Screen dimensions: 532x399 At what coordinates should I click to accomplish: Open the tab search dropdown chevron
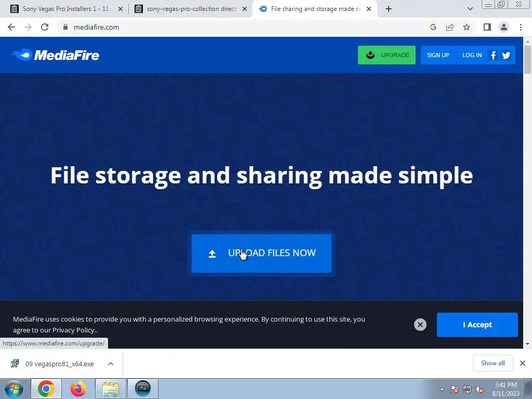(470, 9)
